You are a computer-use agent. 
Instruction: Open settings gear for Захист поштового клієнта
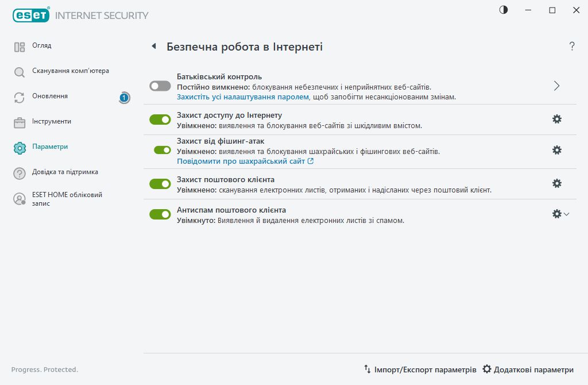556,183
